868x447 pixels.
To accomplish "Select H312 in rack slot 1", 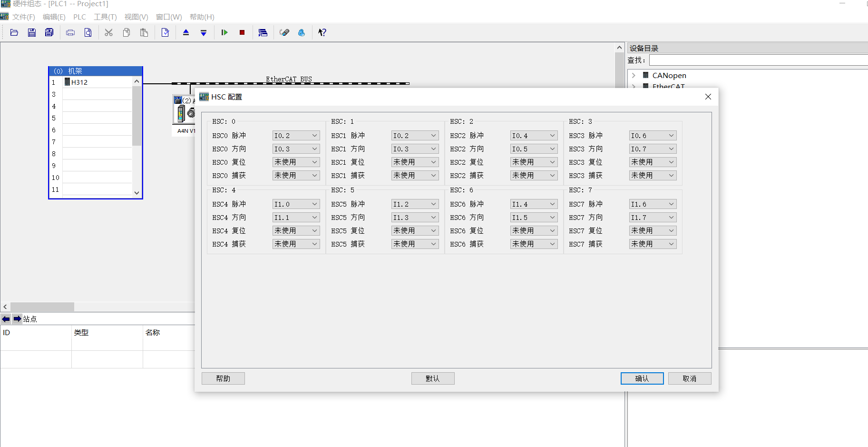I will point(97,82).
